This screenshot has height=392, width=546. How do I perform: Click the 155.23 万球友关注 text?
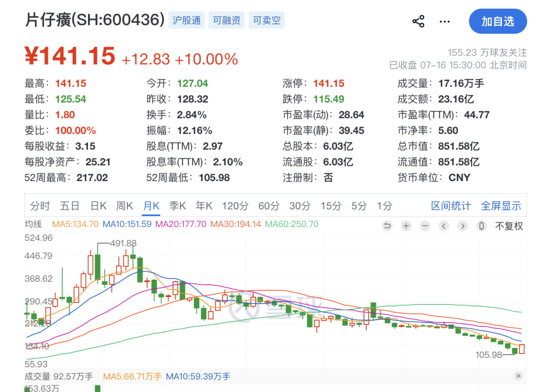coord(487,53)
